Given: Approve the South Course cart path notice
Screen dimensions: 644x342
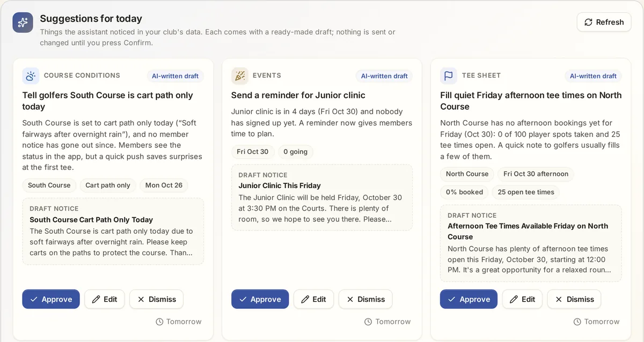Looking at the screenshot, I should (51, 299).
